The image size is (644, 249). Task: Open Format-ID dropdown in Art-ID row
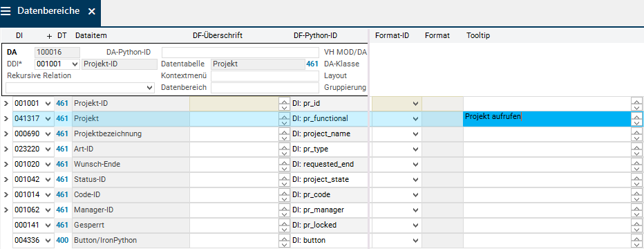click(416, 149)
